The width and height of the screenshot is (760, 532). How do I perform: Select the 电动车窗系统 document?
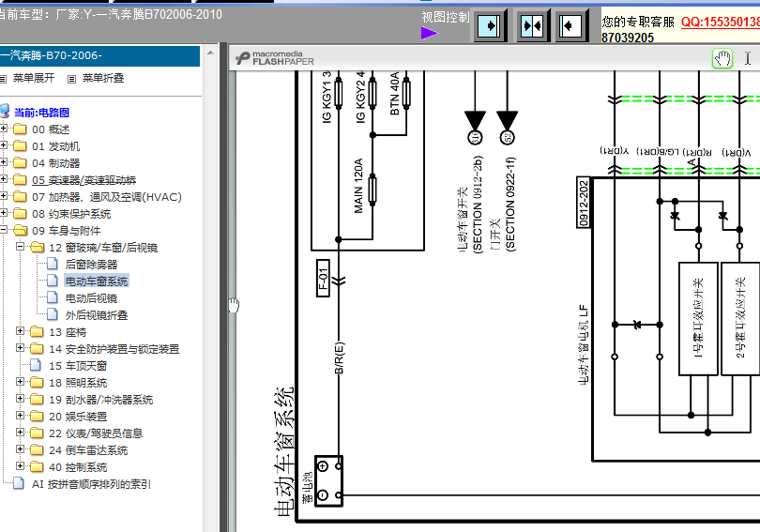point(97,281)
